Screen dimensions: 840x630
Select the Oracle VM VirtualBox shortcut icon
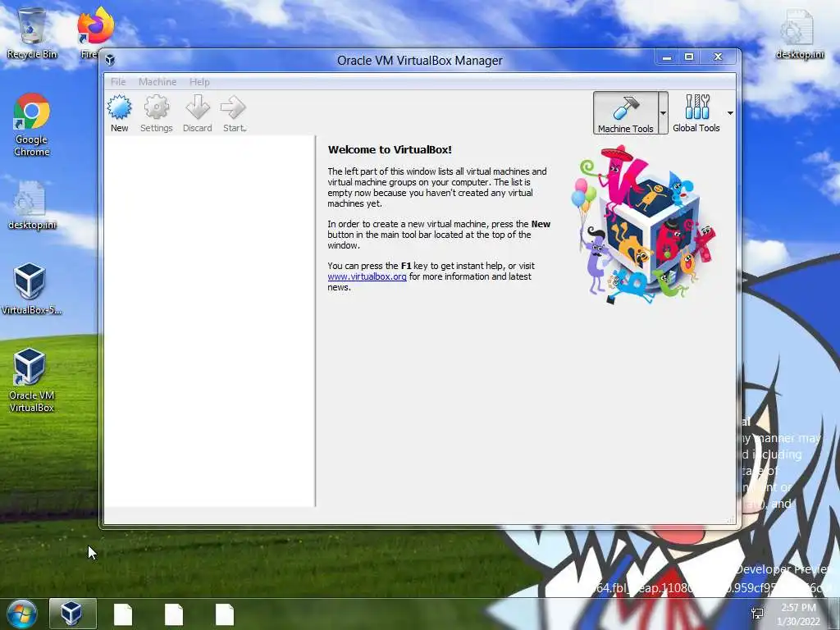tap(32, 381)
